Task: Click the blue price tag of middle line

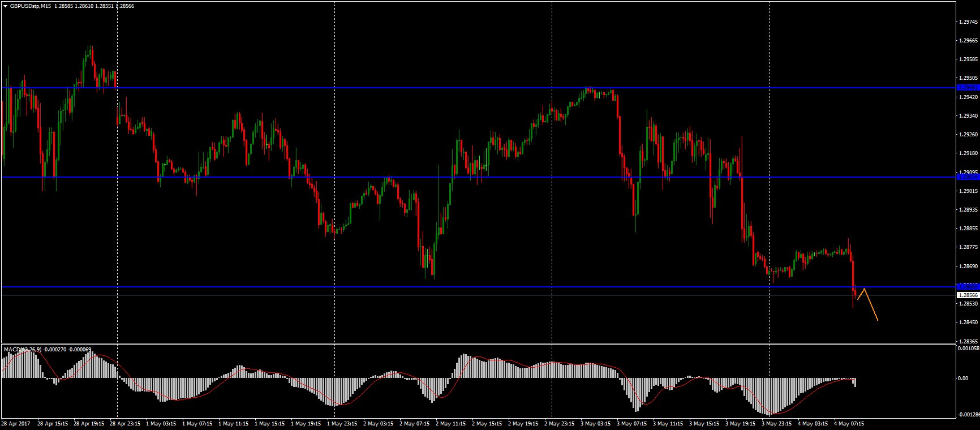Action: pyautogui.click(x=967, y=177)
